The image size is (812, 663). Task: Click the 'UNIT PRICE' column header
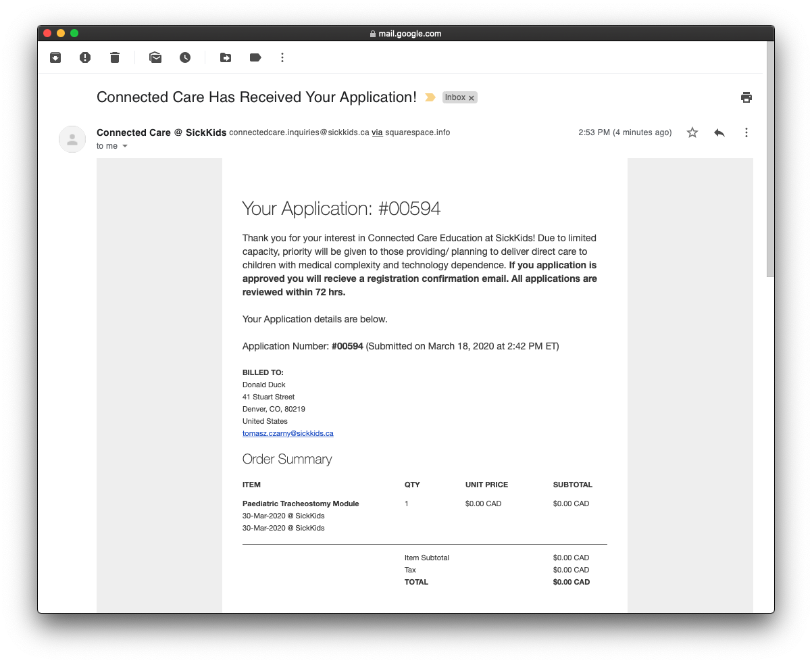click(x=486, y=485)
